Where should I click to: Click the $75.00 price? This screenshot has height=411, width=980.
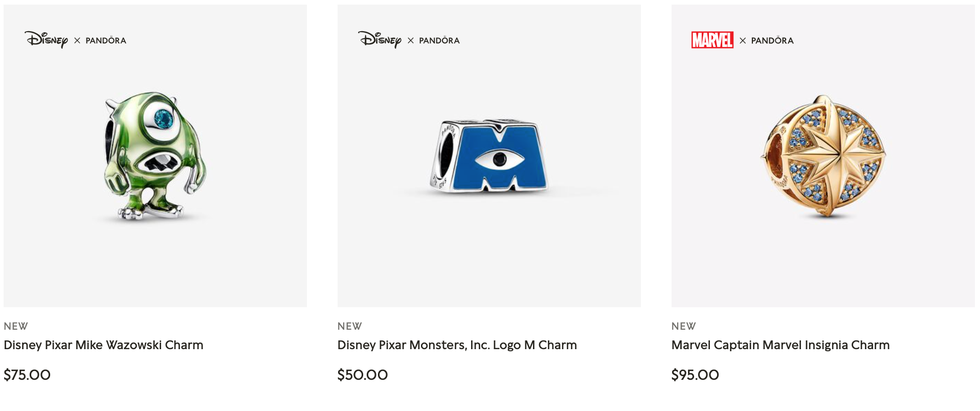point(27,375)
